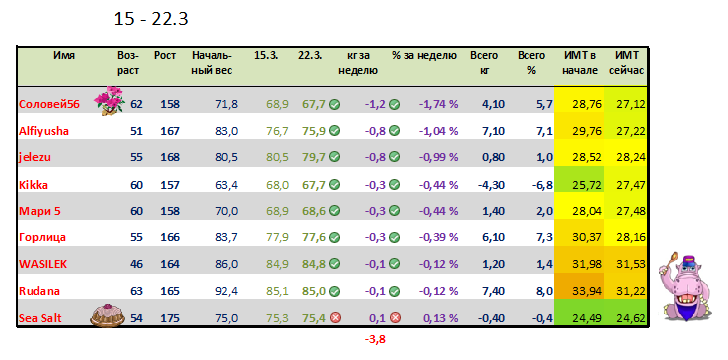Click the green check next to 85,0 in Rudana row
The image size is (728, 360).
point(335,292)
